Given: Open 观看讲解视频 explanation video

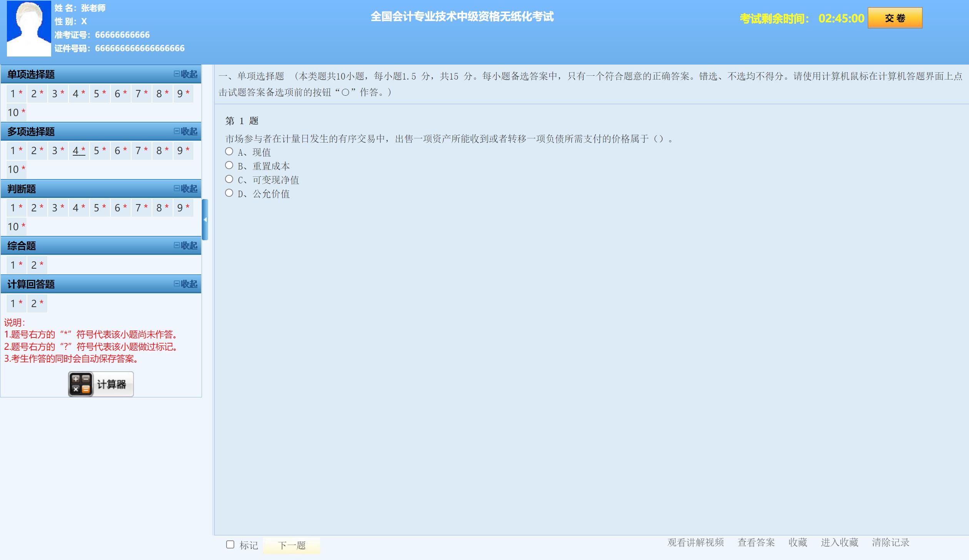Looking at the screenshot, I should 695,543.
